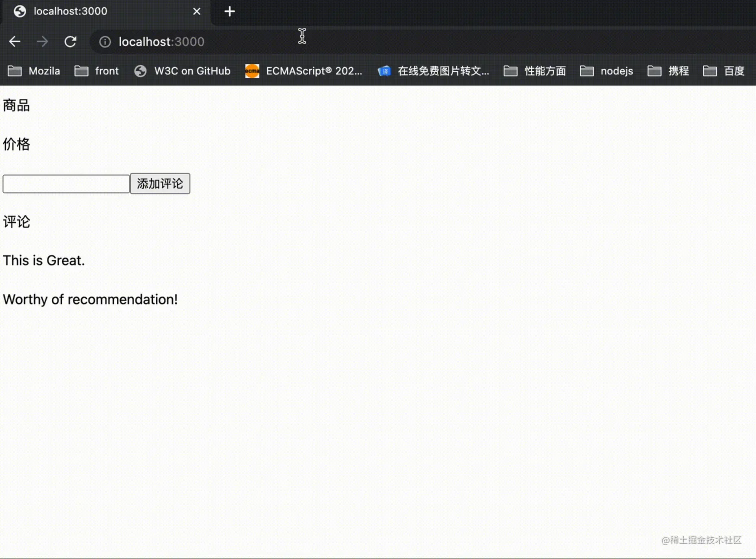The image size is (756, 559).
Task: Open the ECMAScript 202... bookmark
Action: point(303,71)
